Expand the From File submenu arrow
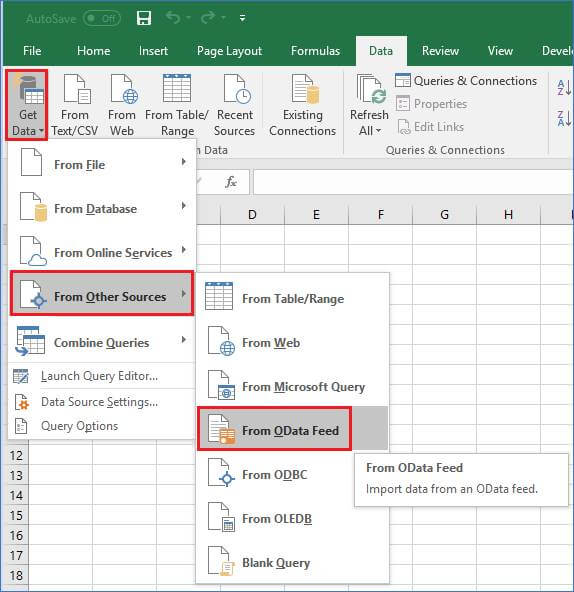574x592 pixels. [x=184, y=162]
